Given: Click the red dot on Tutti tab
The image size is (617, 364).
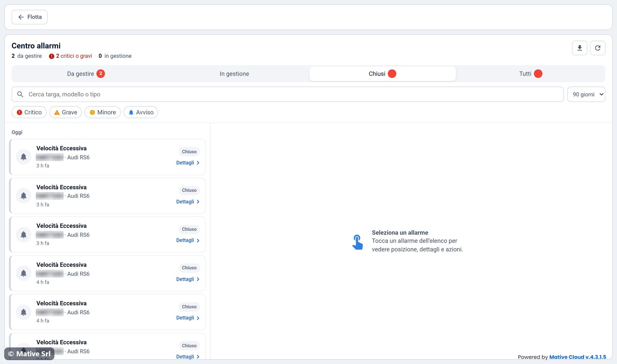Looking at the screenshot, I should 538,74.
